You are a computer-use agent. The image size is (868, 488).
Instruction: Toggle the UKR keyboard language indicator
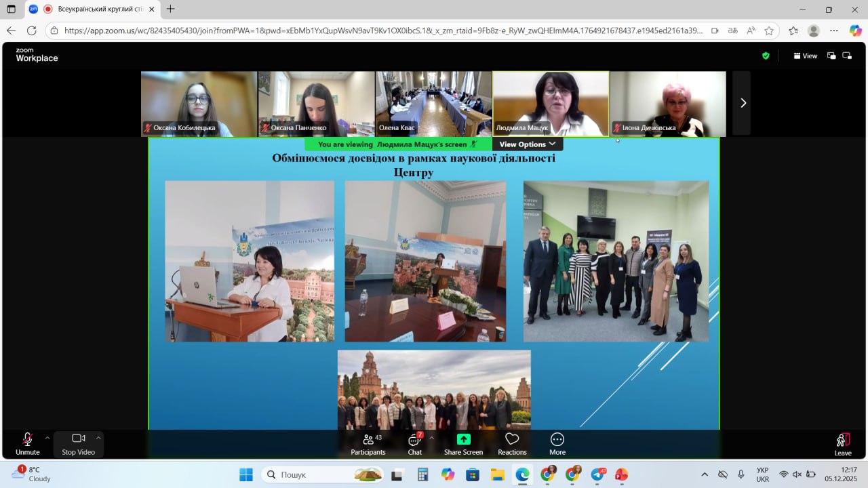pyautogui.click(x=762, y=474)
